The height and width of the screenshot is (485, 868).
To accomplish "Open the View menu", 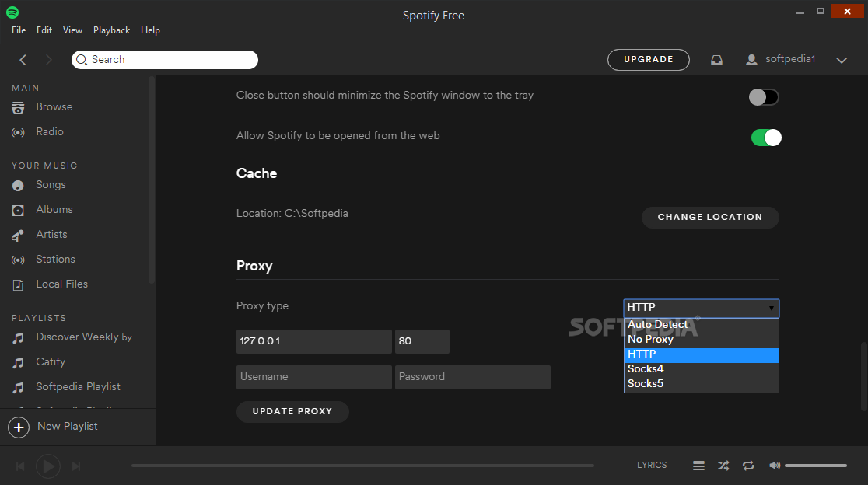I will point(72,30).
